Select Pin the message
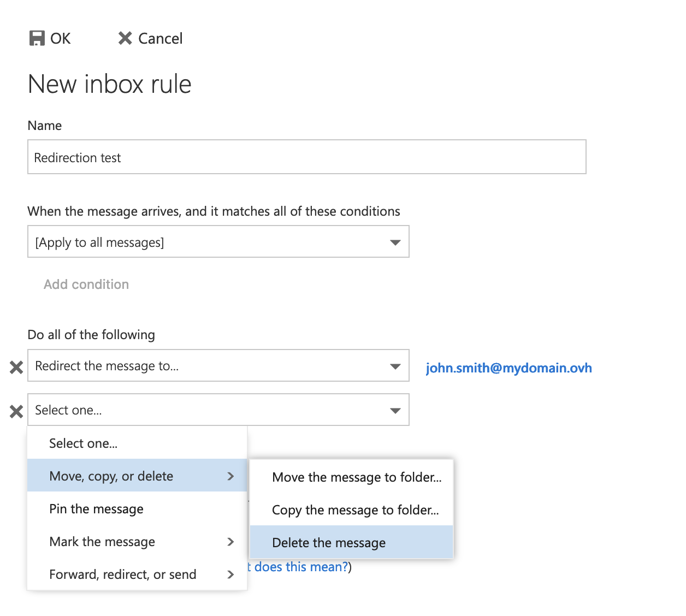This screenshot has height=616, width=686. click(x=96, y=508)
